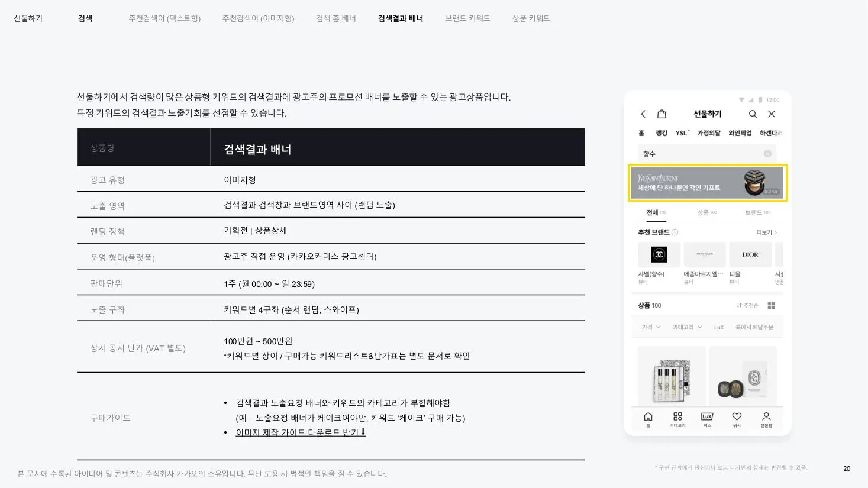
Task: Tap the X icon next to search
Action: click(x=772, y=114)
